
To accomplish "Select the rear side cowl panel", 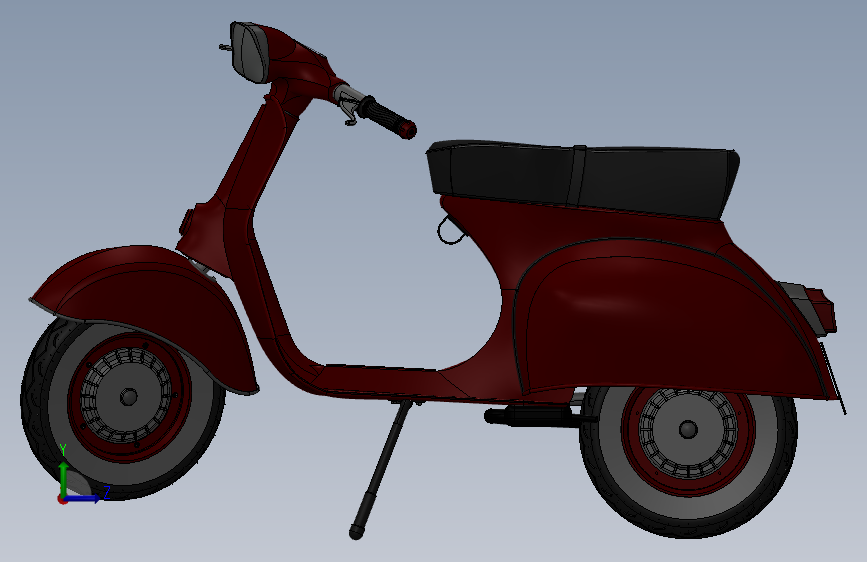I will (669, 318).
